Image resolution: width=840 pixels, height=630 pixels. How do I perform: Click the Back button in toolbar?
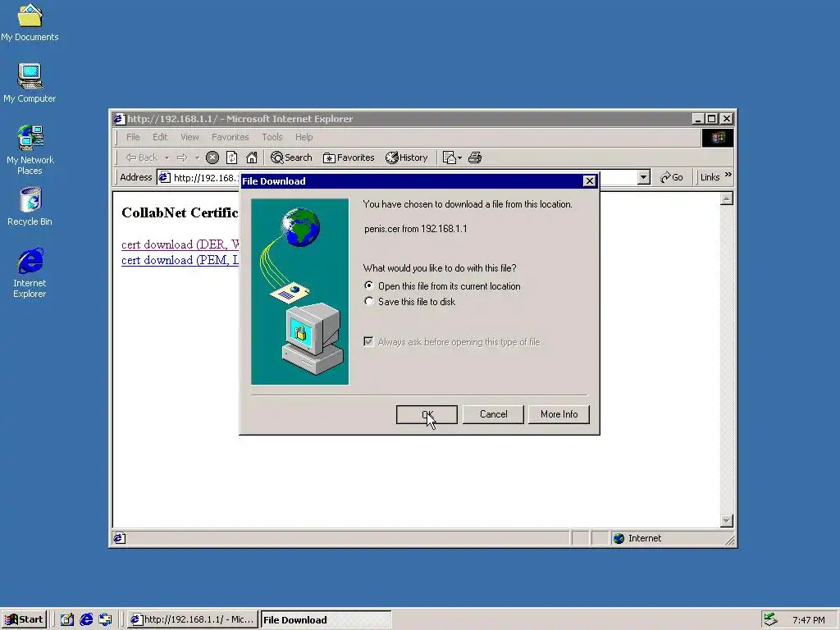tap(141, 157)
